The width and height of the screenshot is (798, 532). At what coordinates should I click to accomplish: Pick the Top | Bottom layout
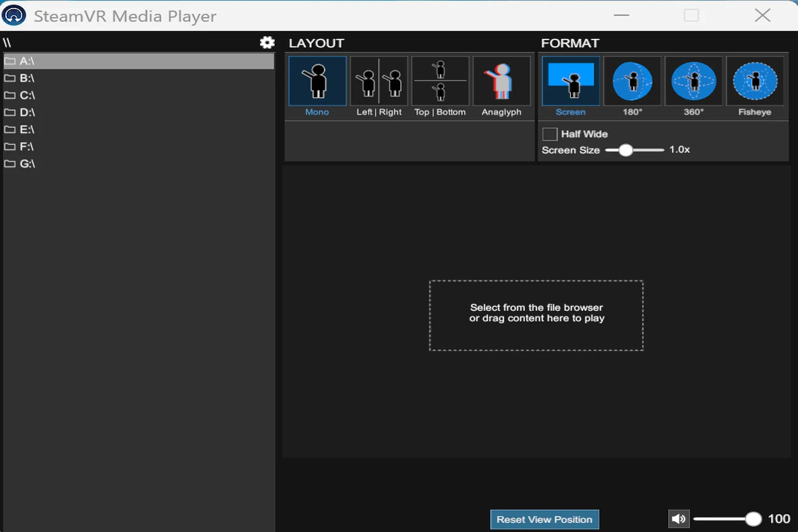440,82
